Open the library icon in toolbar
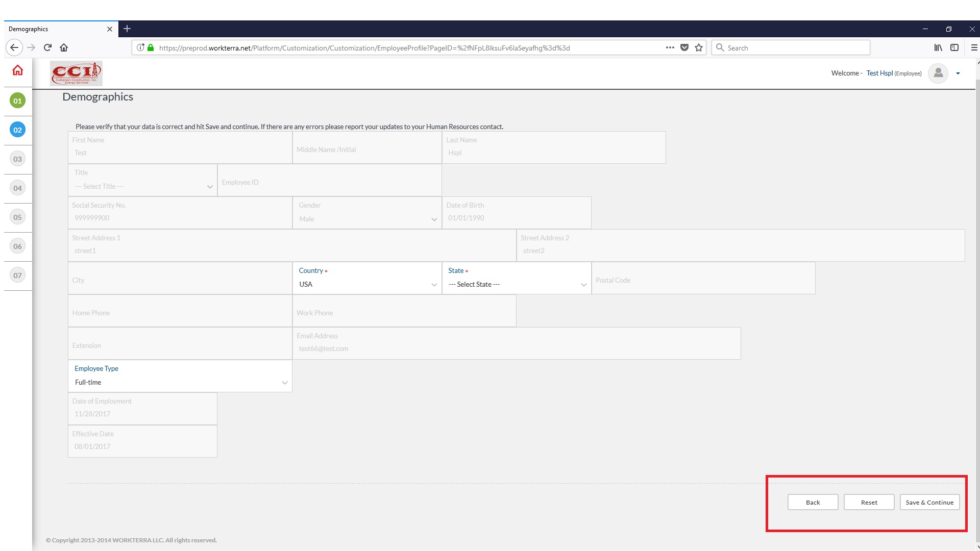Screen dimensions: 980x551 tap(938, 47)
